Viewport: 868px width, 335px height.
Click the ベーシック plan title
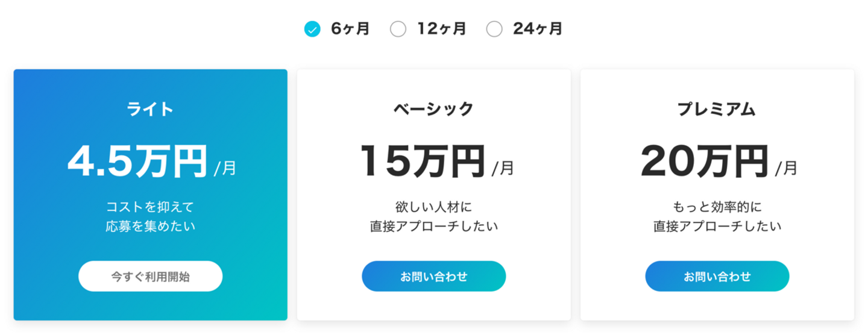pyautogui.click(x=433, y=109)
